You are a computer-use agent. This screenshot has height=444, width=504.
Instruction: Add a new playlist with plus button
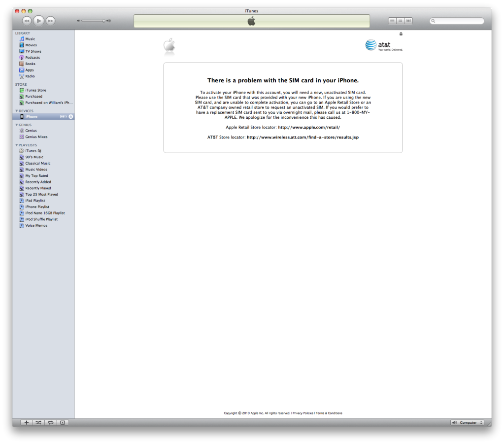pyautogui.click(x=26, y=423)
